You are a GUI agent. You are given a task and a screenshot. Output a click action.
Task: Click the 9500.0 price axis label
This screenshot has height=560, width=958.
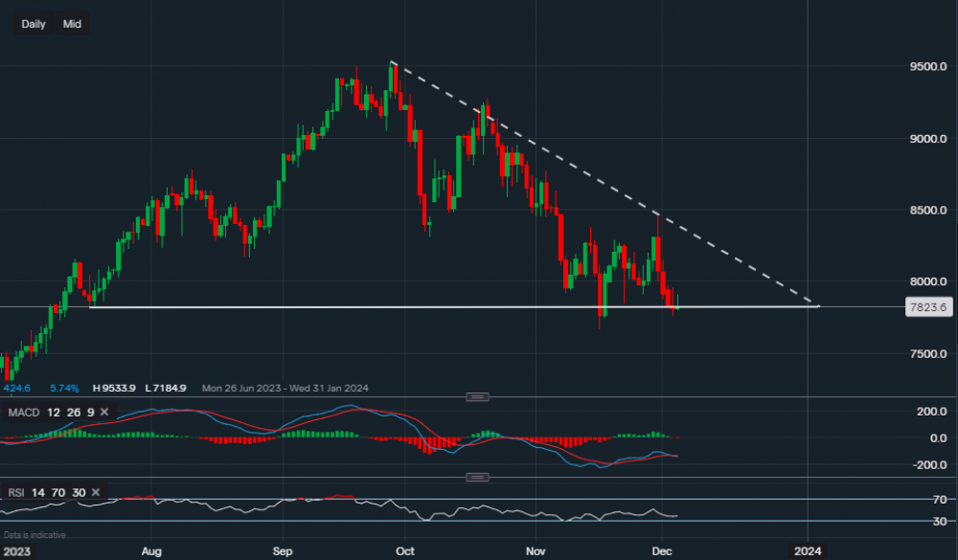[928, 67]
